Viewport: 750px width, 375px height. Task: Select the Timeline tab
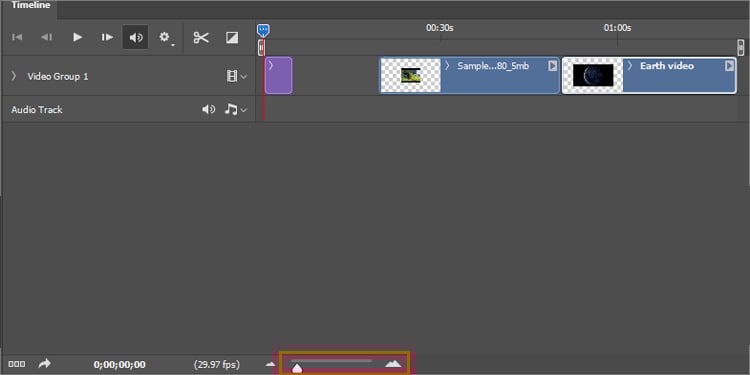tap(31, 5)
